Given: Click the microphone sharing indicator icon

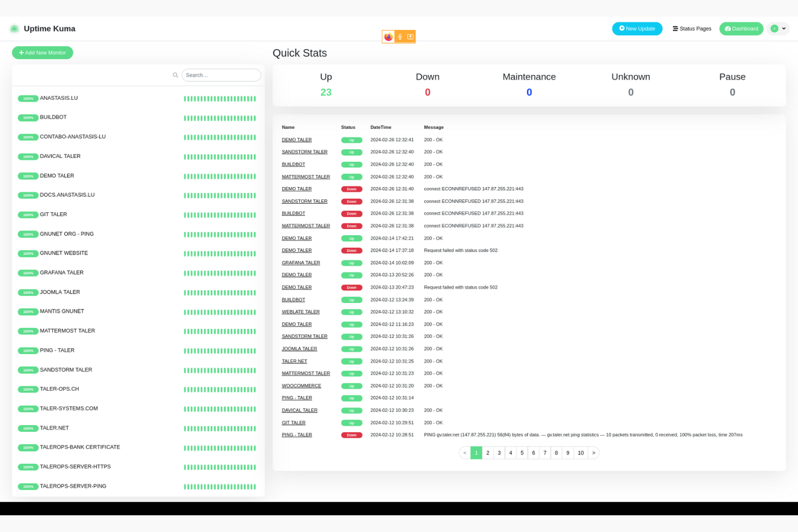Looking at the screenshot, I should point(400,37).
